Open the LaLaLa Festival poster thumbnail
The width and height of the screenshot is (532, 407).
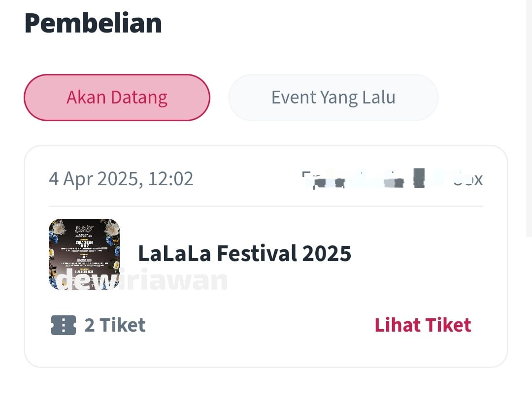tap(84, 254)
